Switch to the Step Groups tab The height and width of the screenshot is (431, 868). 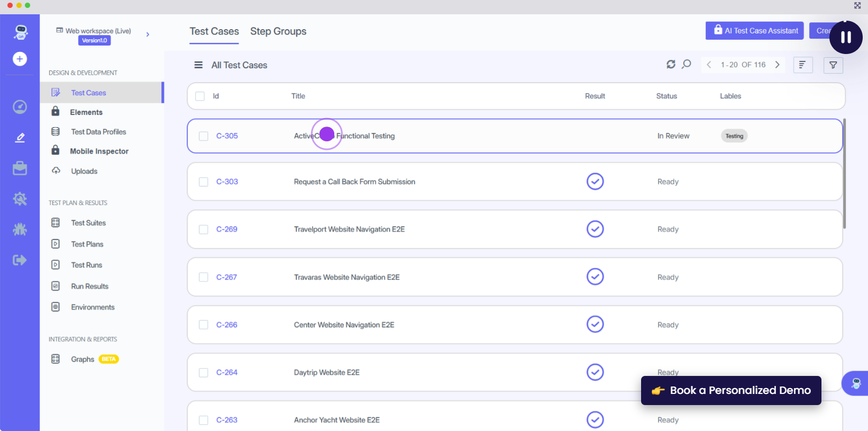click(x=278, y=31)
